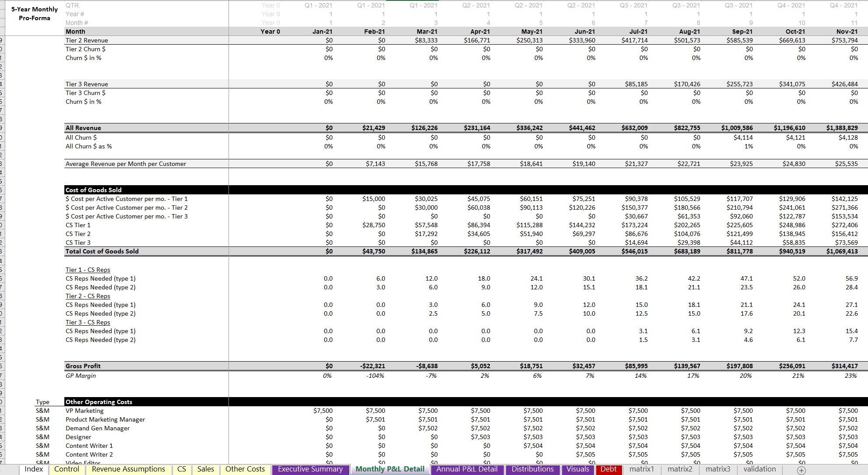This screenshot has height=475, width=868.
Task: Click the Month row label
Action: click(75, 32)
